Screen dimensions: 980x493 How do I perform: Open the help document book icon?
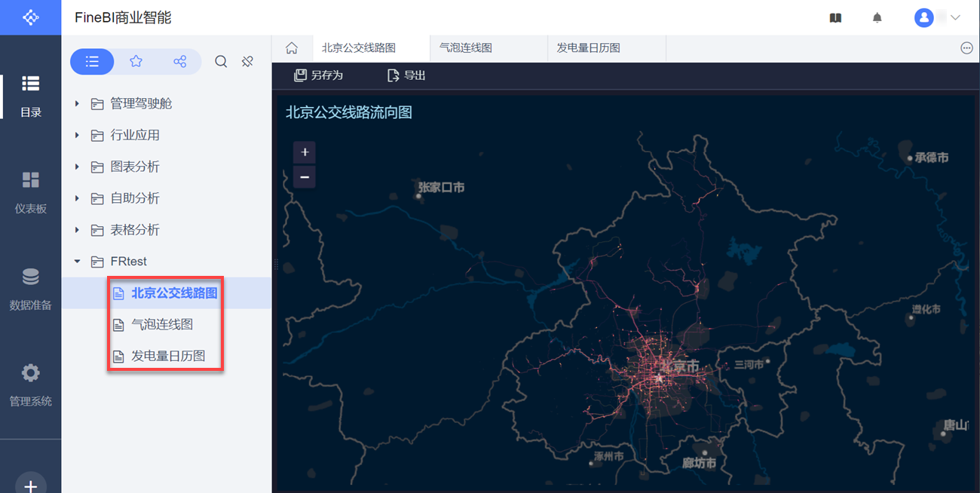click(835, 17)
